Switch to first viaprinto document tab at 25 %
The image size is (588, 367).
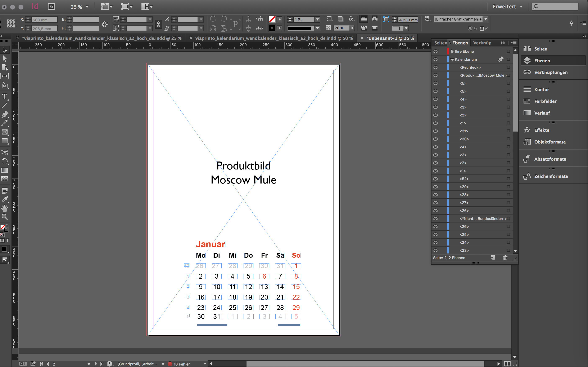click(x=102, y=38)
